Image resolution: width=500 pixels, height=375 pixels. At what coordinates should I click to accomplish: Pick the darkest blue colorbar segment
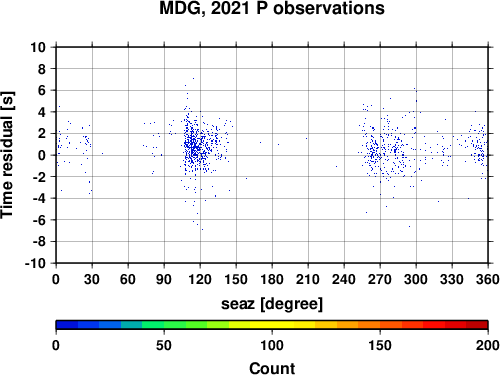coord(67,325)
